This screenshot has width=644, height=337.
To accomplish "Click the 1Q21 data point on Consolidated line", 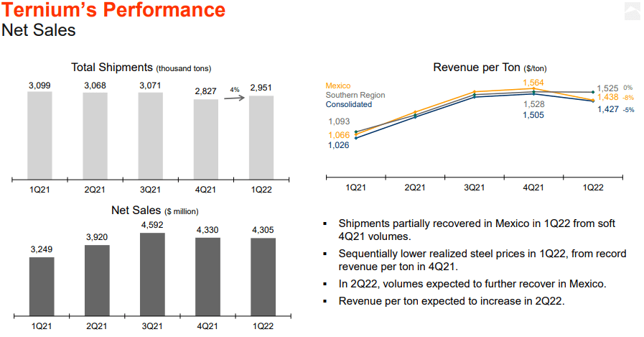I will 355,138.
